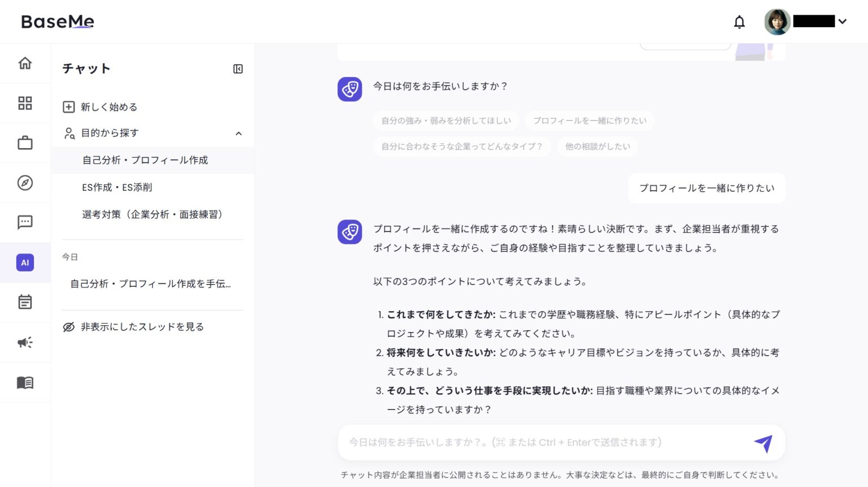
Task: Switch to ES作成・ES添削 in the sidebar
Action: click(117, 187)
